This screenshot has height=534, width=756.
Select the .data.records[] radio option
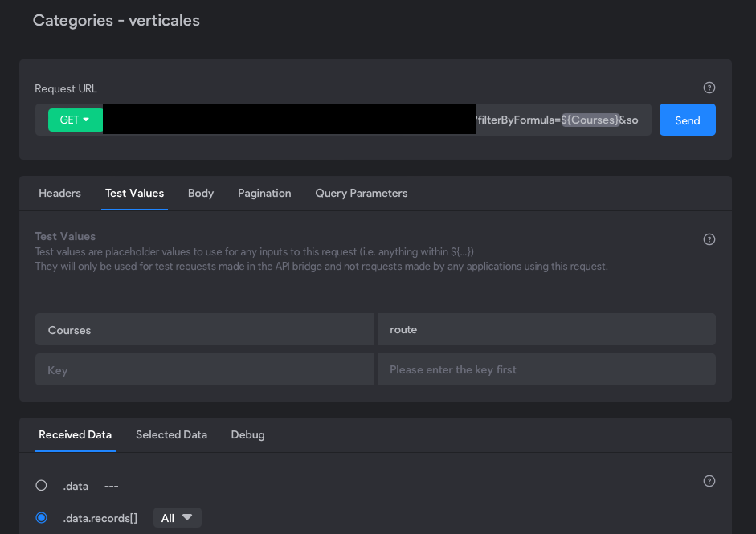42,518
